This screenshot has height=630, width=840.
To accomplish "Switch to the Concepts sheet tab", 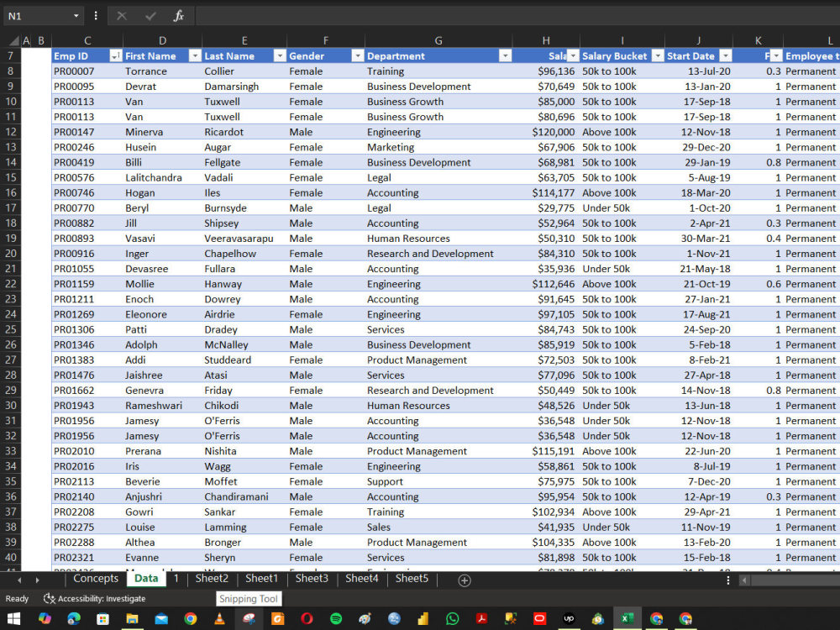I will (x=96, y=579).
